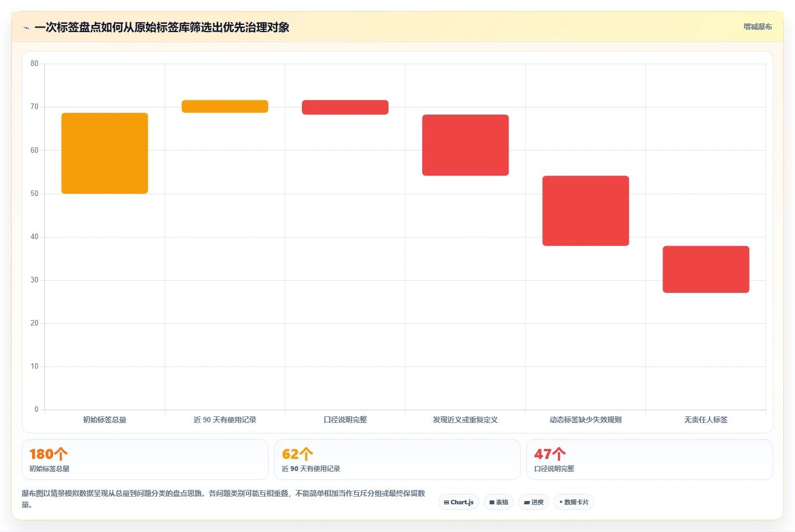
Task: Click the x-axis label 动态标签缺少失效规则
Action: tap(586, 420)
